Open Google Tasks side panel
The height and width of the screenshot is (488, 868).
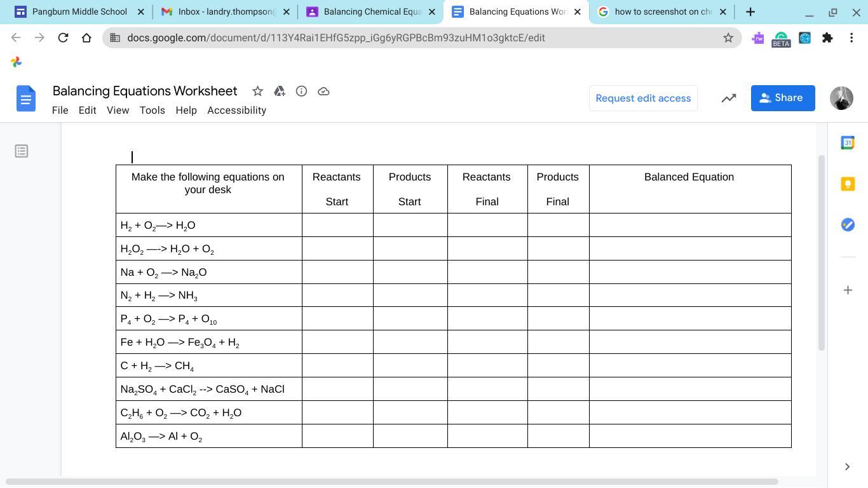tap(847, 225)
